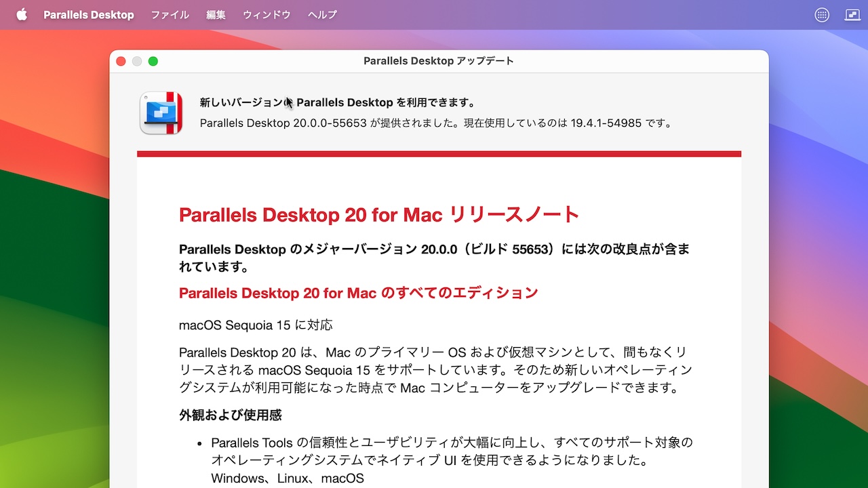Open the ウィンドウ menu
868x488 pixels.
pyautogui.click(x=267, y=14)
